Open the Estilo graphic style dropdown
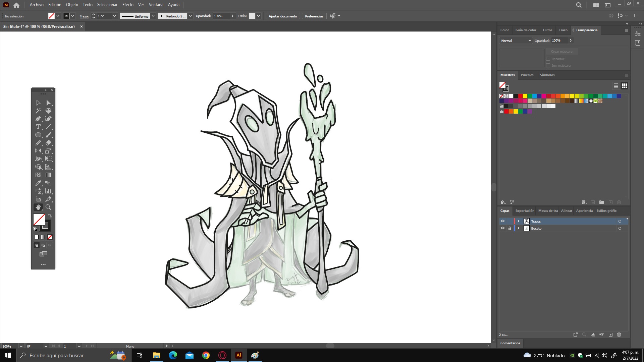The height and width of the screenshot is (362, 644). pyautogui.click(x=258, y=16)
